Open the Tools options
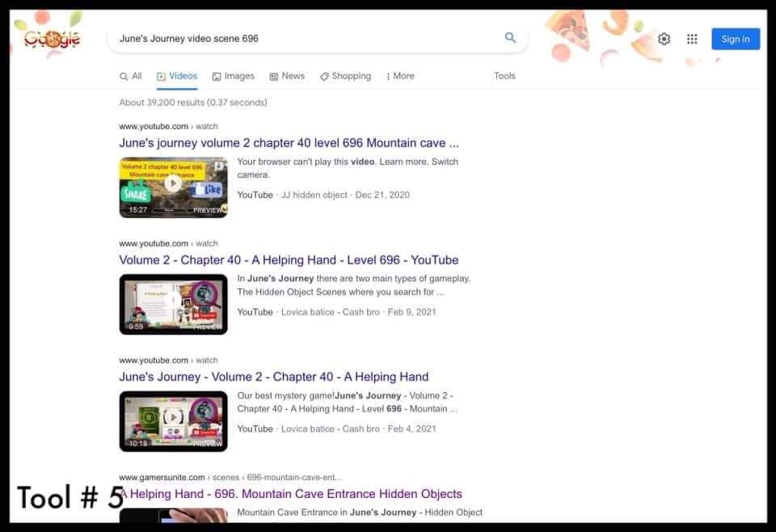 (x=504, y=76)
